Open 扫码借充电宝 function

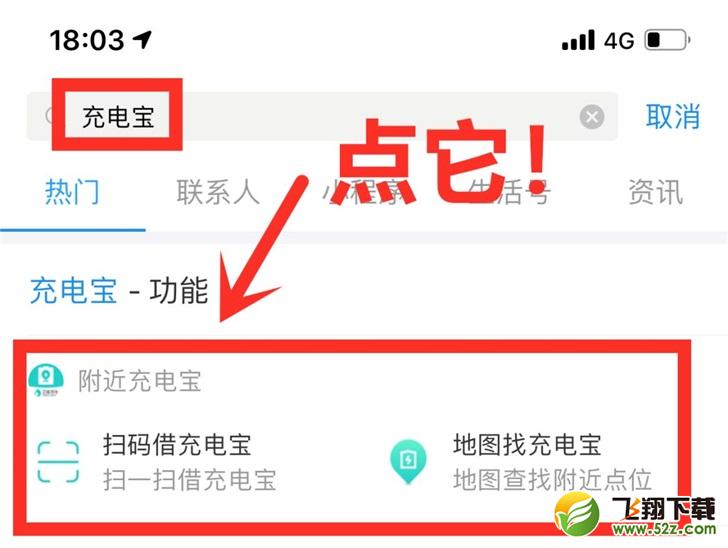177,444
